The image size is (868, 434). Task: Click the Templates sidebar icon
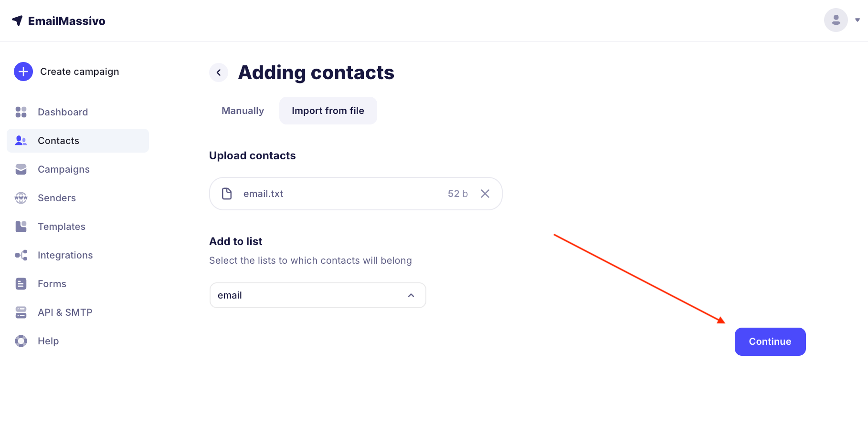21,227
